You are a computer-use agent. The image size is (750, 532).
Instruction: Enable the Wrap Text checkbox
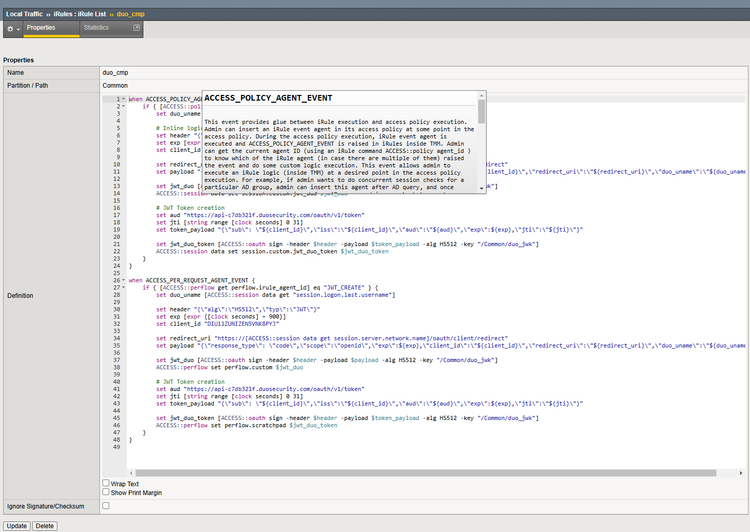(107, 483)
